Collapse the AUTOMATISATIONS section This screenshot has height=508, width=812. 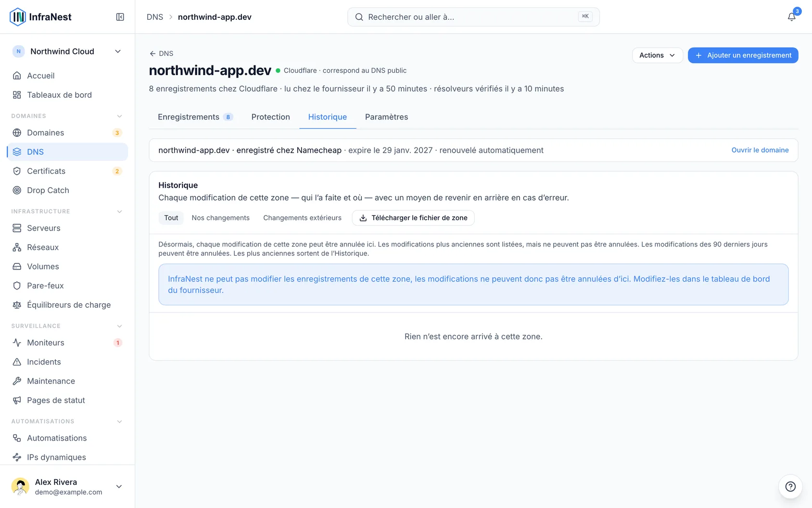tap(119, 421)
